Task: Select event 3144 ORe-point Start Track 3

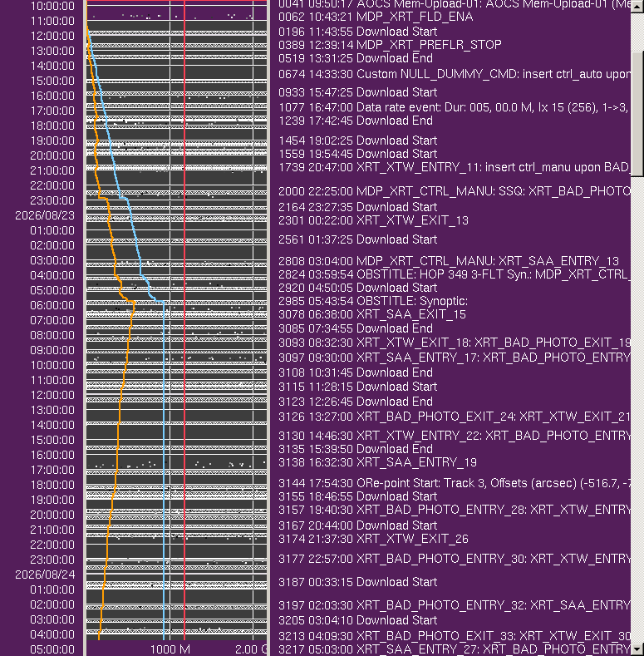Action: pos(455,484)
